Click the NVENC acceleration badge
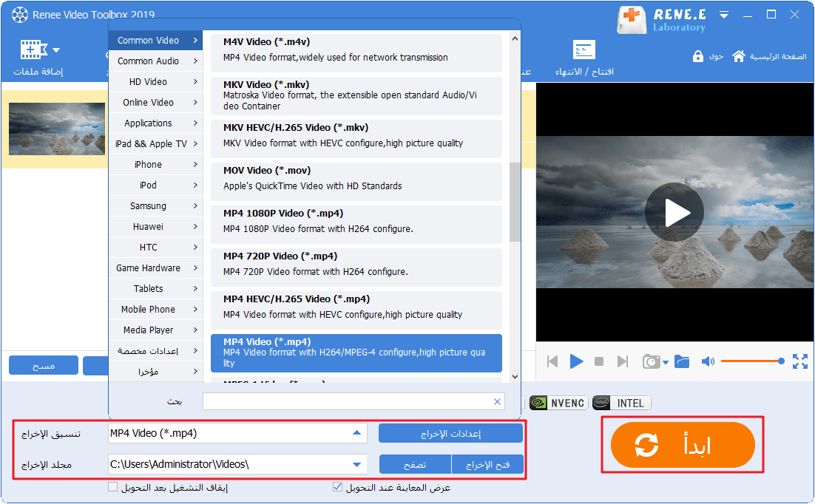 click(559, 403)
